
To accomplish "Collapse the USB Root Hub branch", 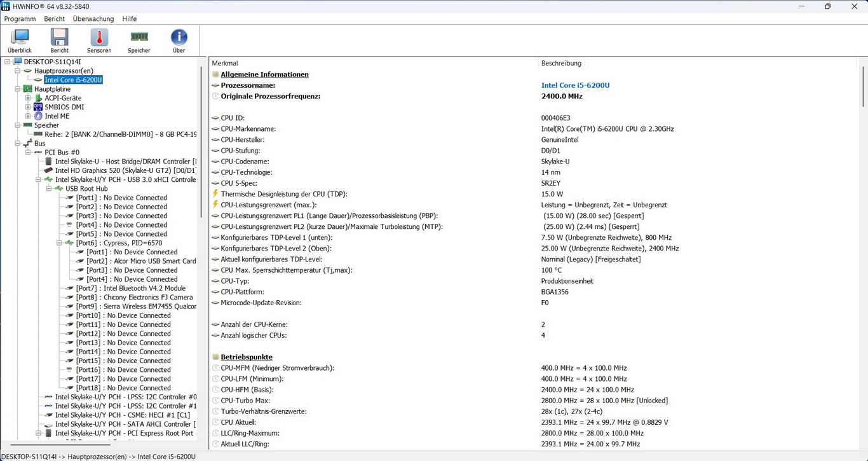I will tap(49, 189).
